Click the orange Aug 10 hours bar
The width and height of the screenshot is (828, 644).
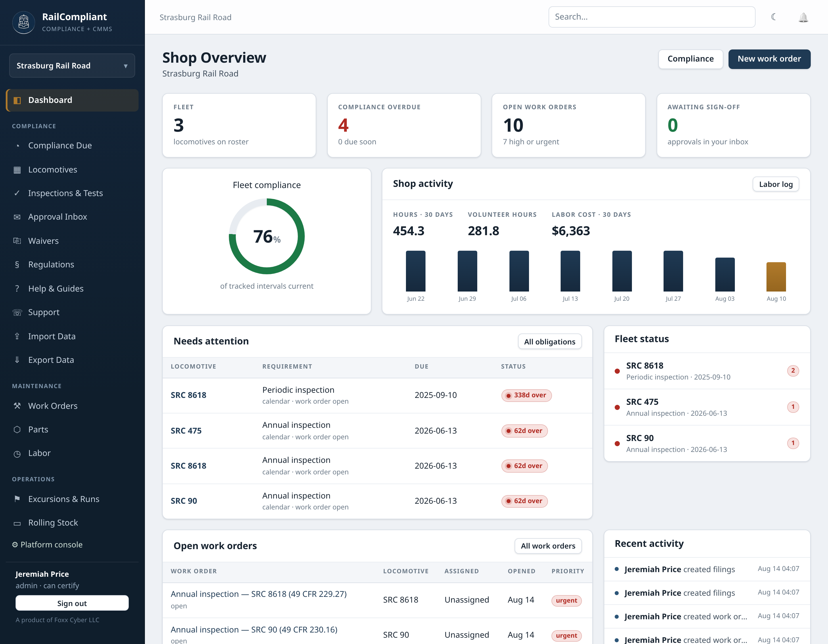pos(776,277)
